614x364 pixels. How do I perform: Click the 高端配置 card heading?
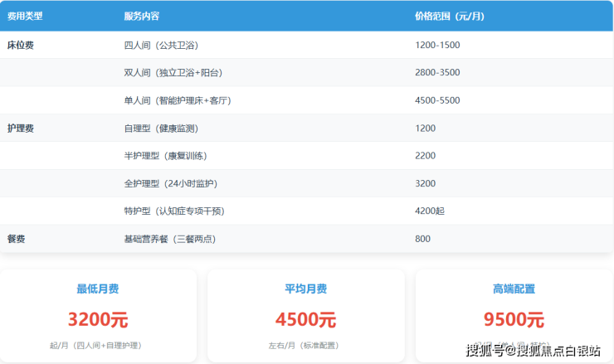click(514, 289)
